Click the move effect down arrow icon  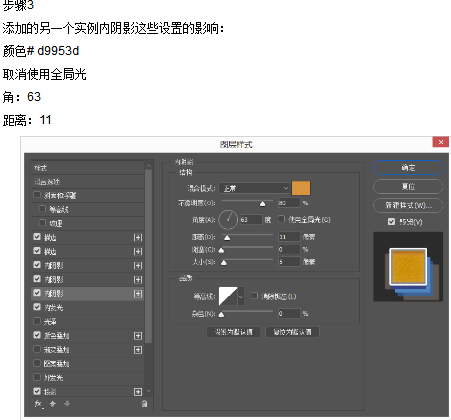[x=67, y=404]
